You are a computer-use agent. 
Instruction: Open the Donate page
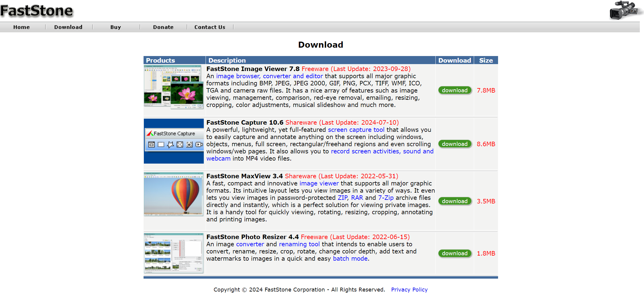pyautogui.click(x=163, y=27)
